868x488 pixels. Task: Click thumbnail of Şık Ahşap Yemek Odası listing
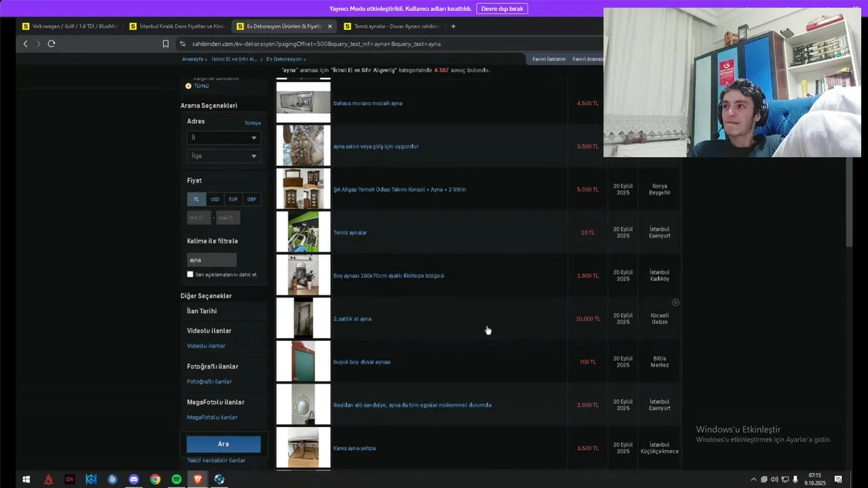click(x=303, y=189)
